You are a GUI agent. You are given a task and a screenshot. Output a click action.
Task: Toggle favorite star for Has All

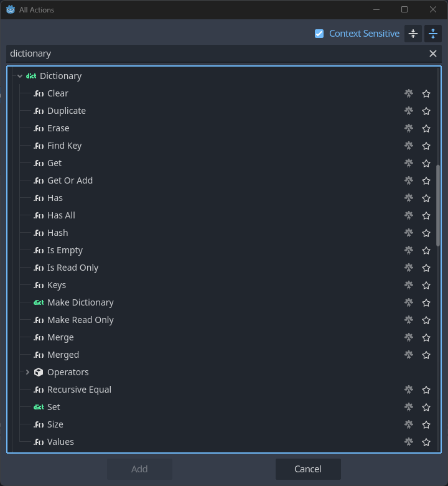[426, 216]
